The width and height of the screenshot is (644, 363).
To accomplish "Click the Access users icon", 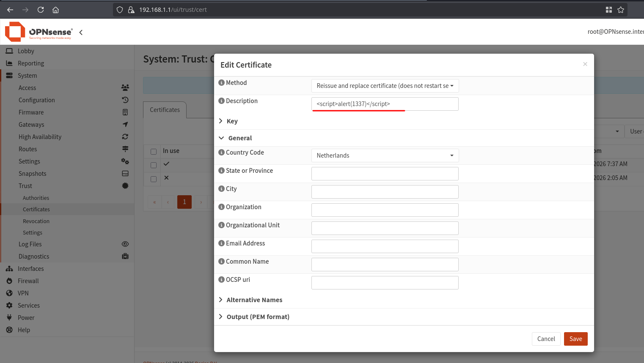I will [x=125, y=87].
